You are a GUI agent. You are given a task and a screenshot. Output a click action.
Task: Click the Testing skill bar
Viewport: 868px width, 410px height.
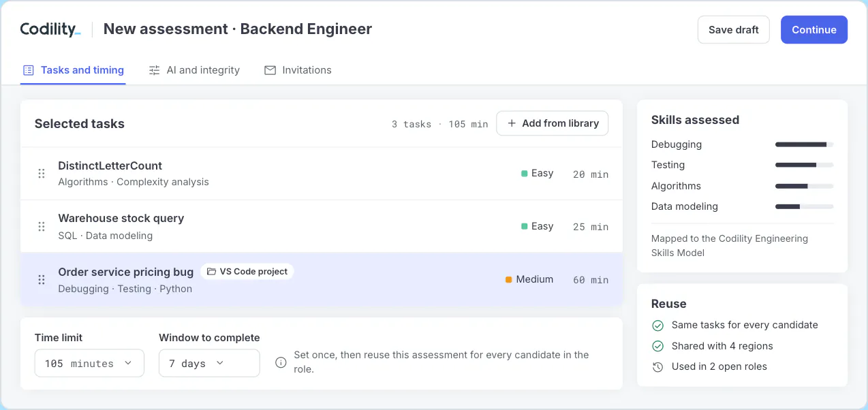pos(804,165)
